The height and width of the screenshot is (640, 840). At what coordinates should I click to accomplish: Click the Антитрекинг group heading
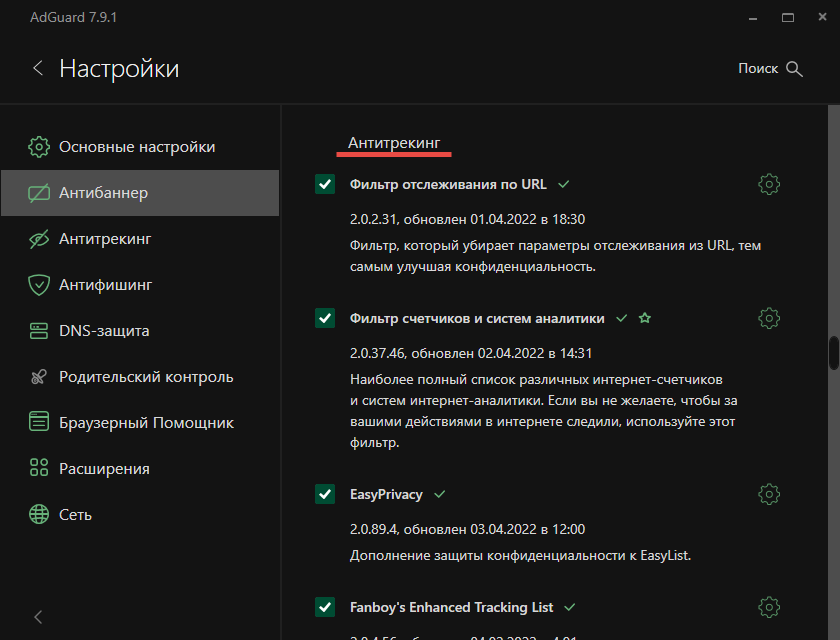[x=394, y=143]
